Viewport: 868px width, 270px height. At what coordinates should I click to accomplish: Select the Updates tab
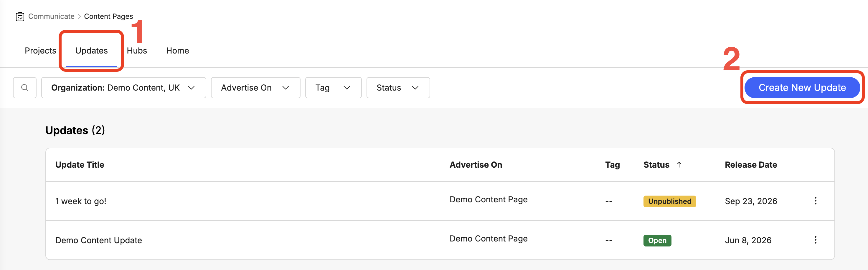tap(92, 51)
